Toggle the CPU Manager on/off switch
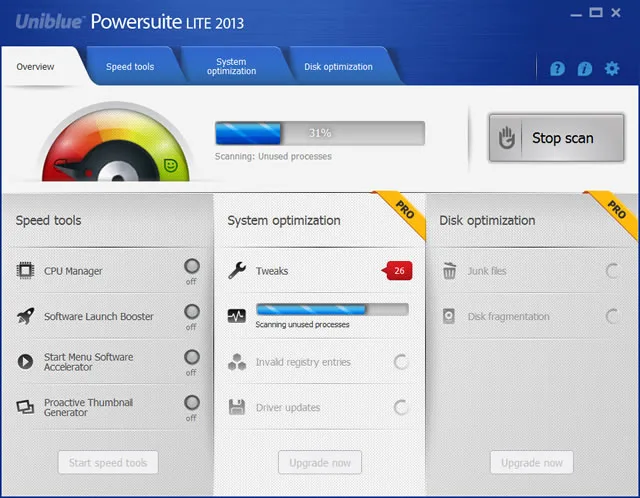 click(191, 266)
